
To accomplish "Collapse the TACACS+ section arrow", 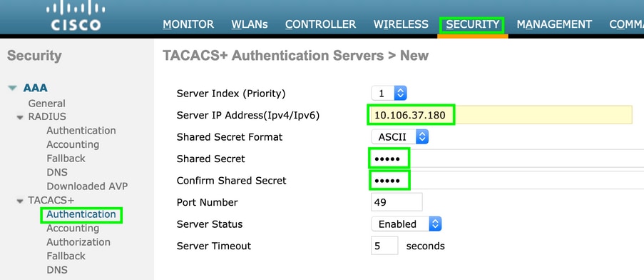I will pyautogui.click(x=20, y=201).
